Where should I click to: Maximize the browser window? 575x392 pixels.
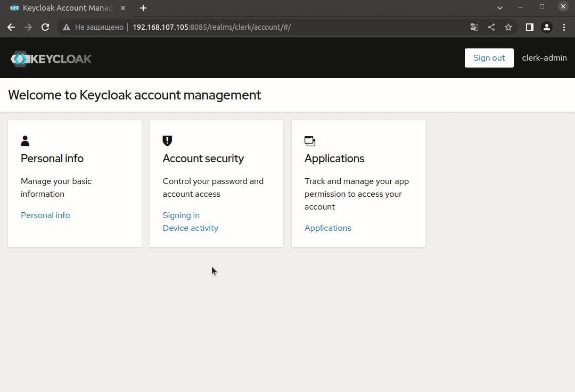tap(542, 6)
